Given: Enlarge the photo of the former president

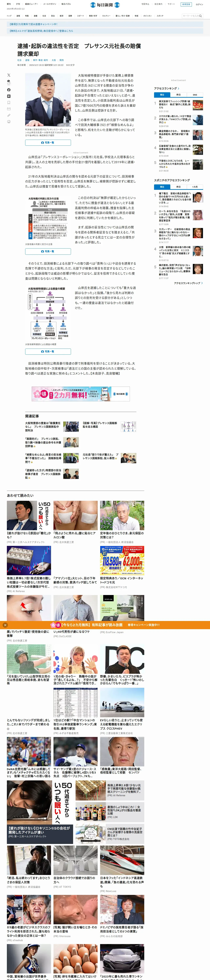Looking at the screenshot, I should (x=48, y=100).
